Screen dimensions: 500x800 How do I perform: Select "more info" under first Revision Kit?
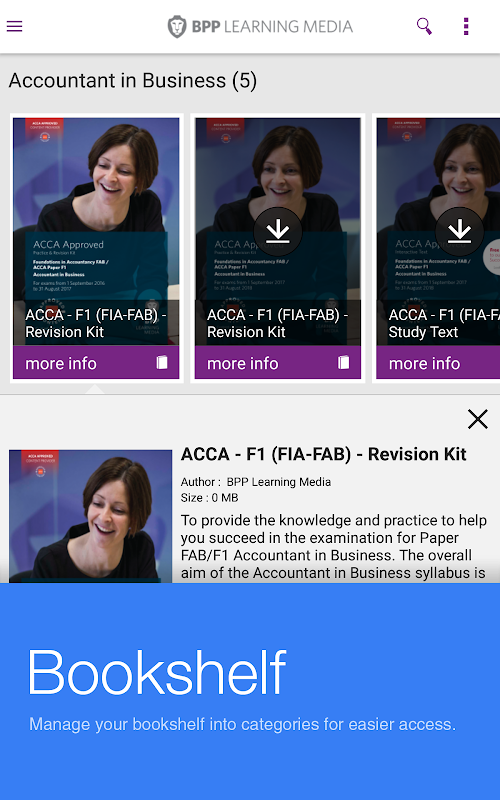[x=61, y=363]
